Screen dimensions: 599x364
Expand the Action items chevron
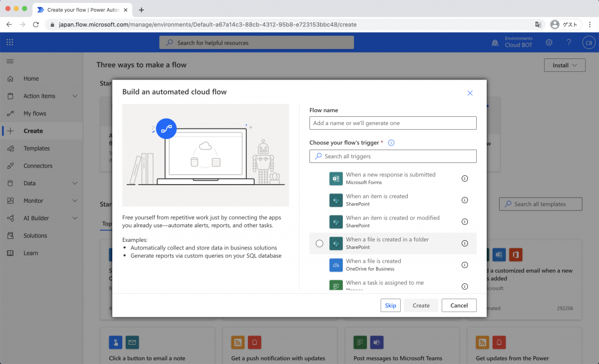75,96
